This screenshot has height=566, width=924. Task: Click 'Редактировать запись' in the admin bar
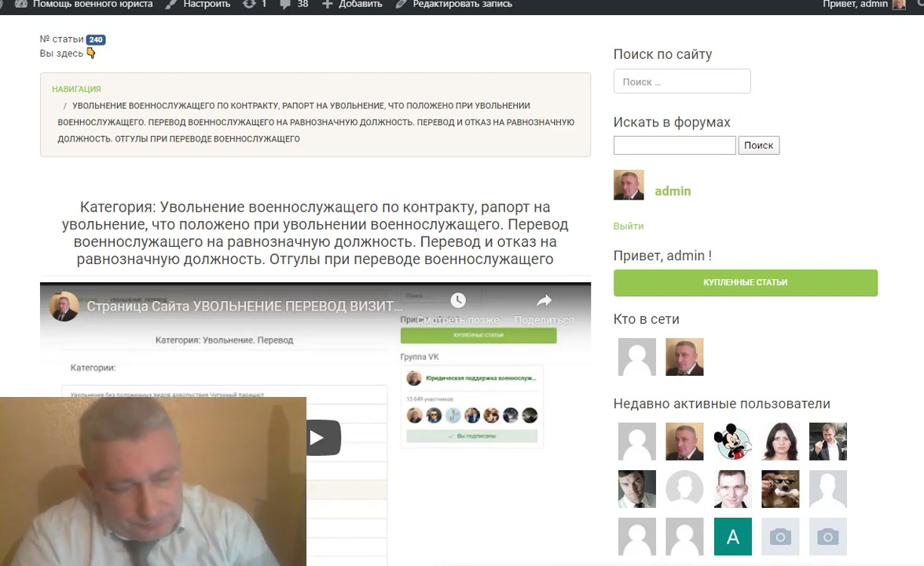(x=454, y=4)
